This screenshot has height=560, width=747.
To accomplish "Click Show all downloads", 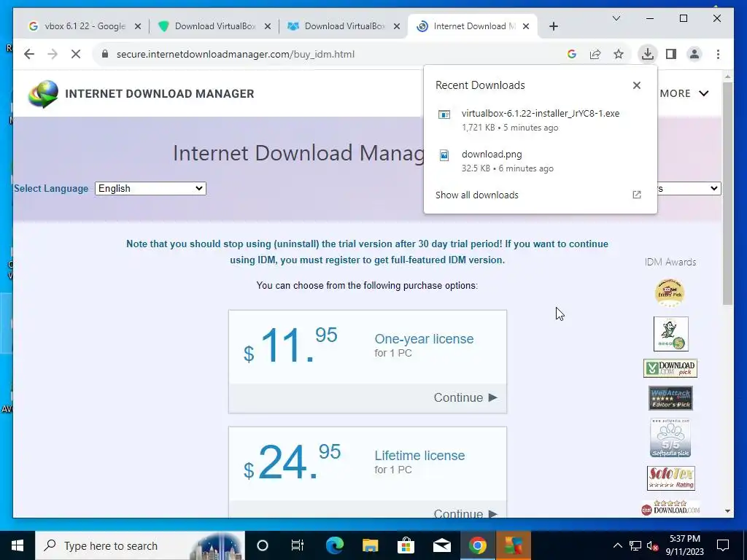I will tap(477, 195).
